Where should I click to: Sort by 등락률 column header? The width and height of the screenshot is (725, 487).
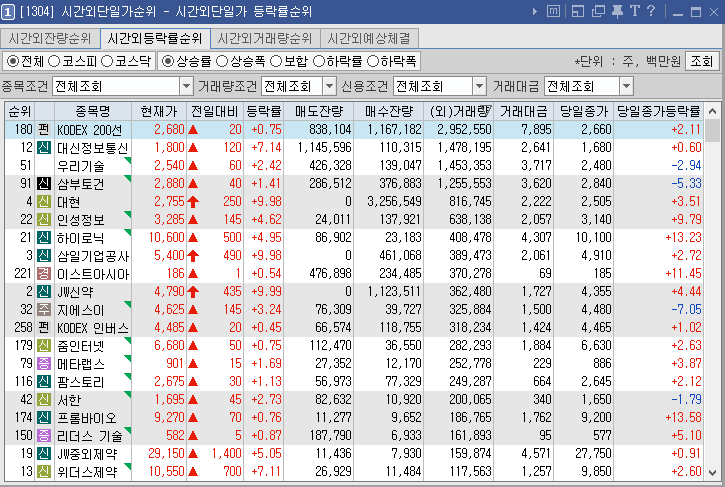(264, 111)
